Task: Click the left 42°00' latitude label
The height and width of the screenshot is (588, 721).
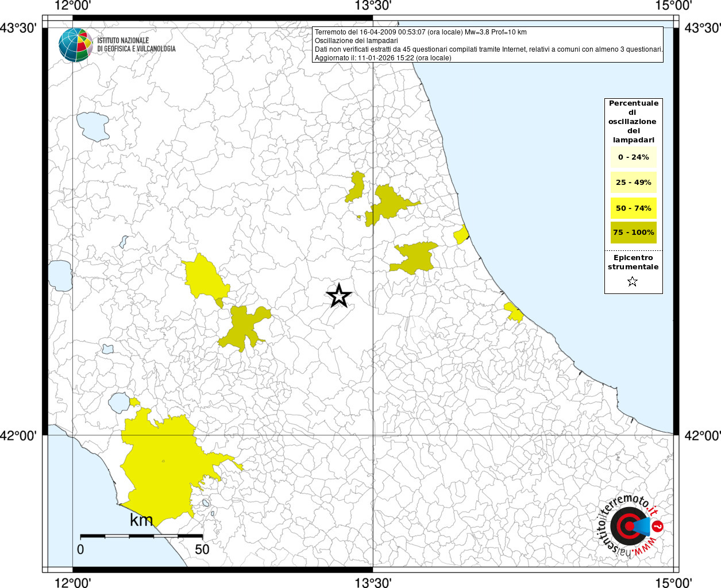Action: (19, 435)
